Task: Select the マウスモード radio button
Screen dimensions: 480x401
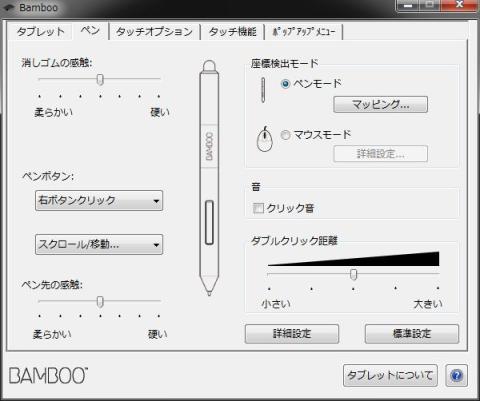Action: point(285,135)
